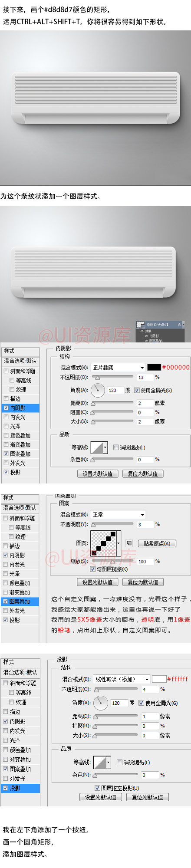Image resolution: width=191 pixels, height=868 pixels.
Task: Toggle 使用全局光 checkbox in the 投影 panel
Action: [x=141, y=703]
